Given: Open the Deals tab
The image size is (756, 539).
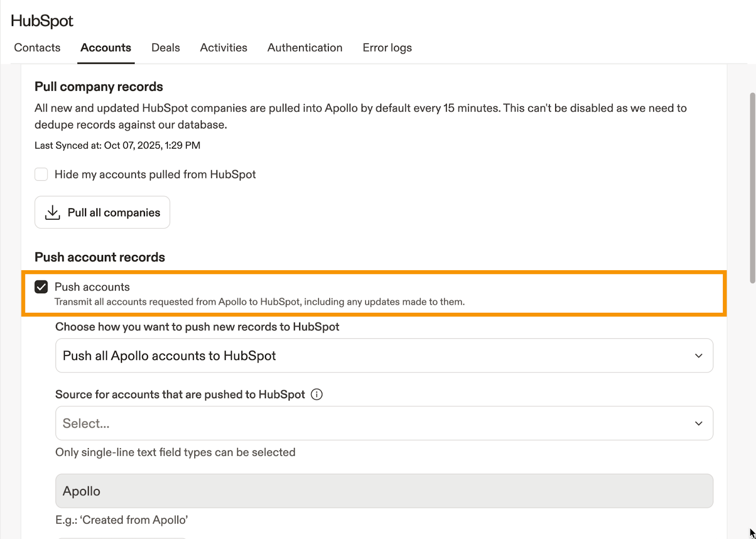Looking at the screenshot, I should pos(165,48).
